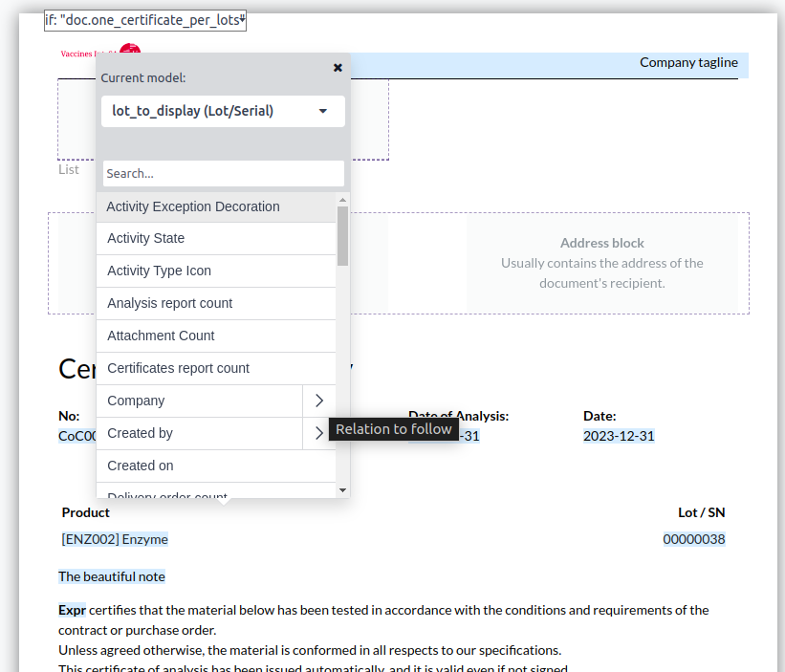785x672 pixels.
Task: Follow the Company relation arrow
Action: [x=319, y=401]
